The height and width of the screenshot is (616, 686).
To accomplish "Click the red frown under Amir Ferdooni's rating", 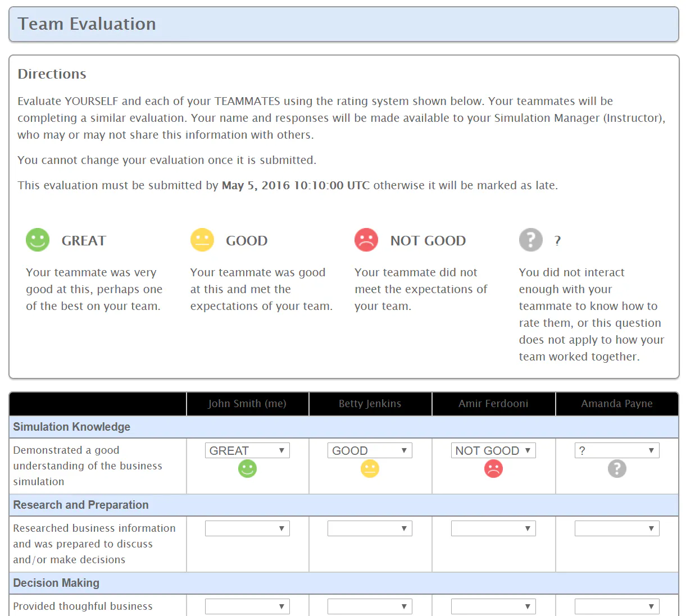I will pos(493,468).
